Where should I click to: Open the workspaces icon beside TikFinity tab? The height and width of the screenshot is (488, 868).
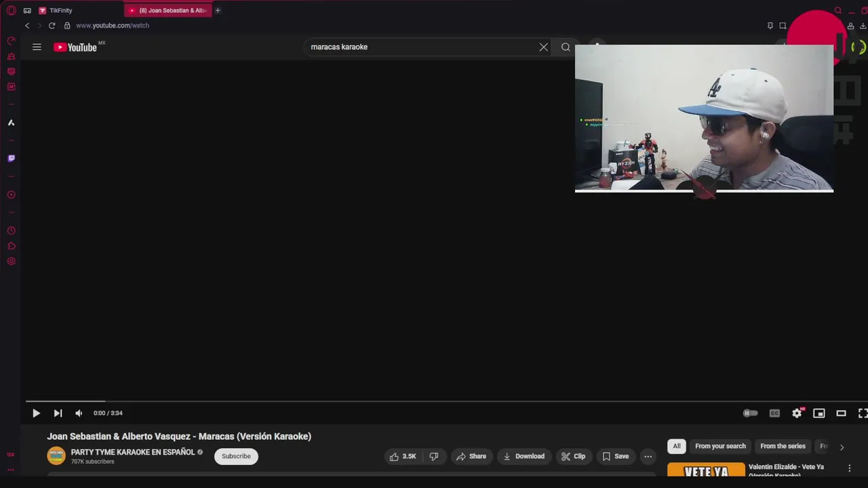(27, 10)
